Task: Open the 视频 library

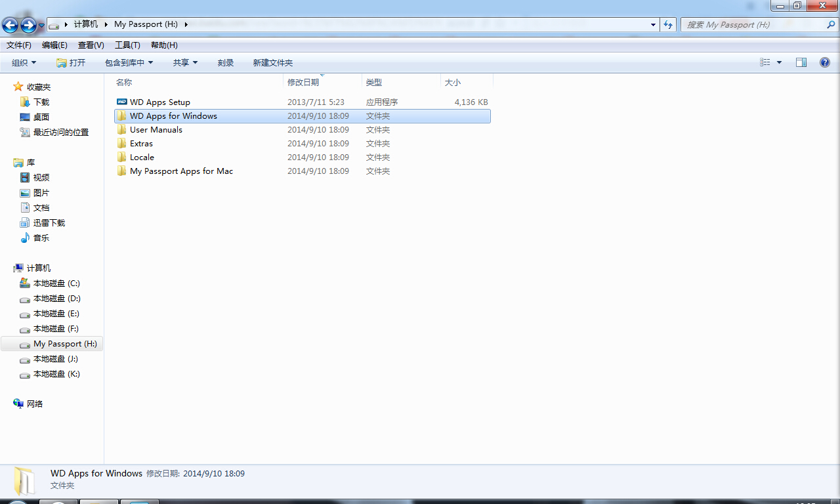Action: tap(41, 178)
